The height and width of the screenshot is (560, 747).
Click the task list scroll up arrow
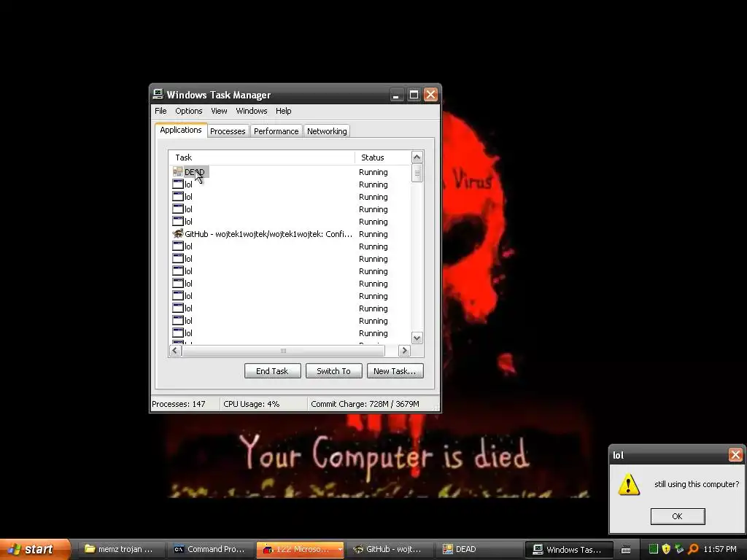click(x=417, y=157)
